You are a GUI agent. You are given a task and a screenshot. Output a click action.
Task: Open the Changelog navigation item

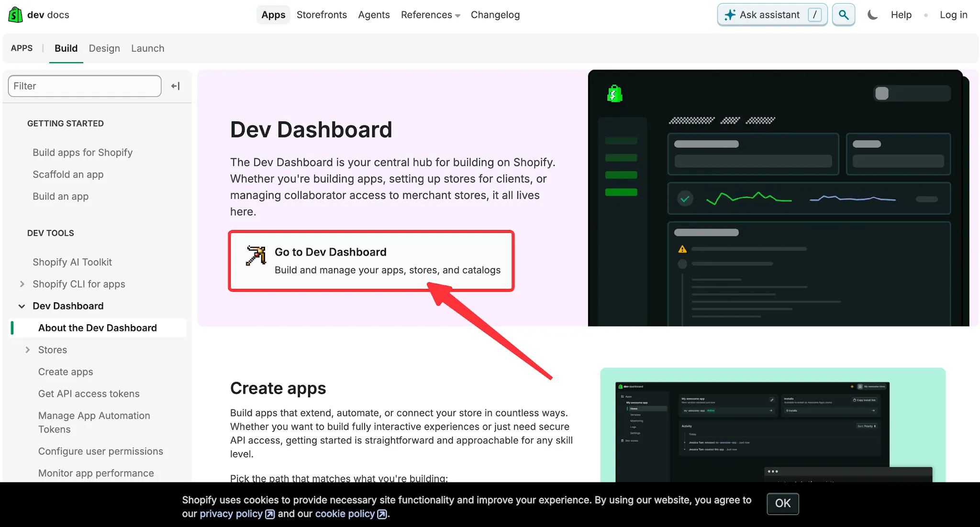[495, 15]
